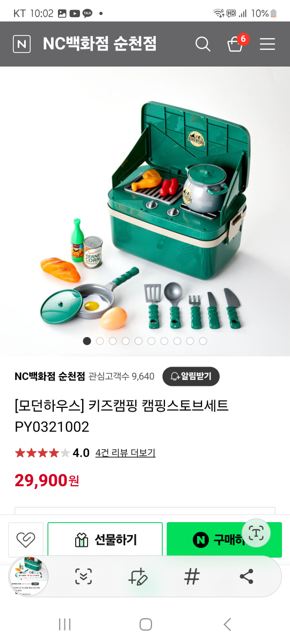The height and width of the screenshot is (644, 290).
Task: Open the hamburger menu
Action: [267, 44]
